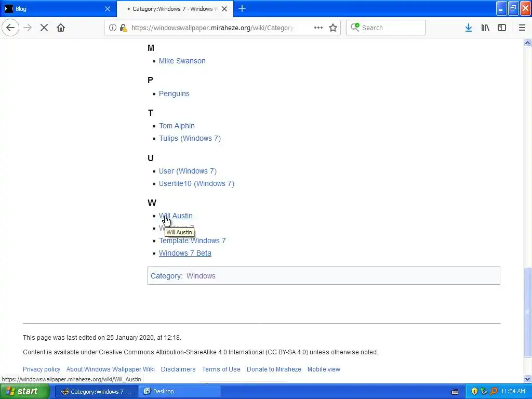Click the padlock connection icon
The image size is (532, 399).
pos(123,28)
